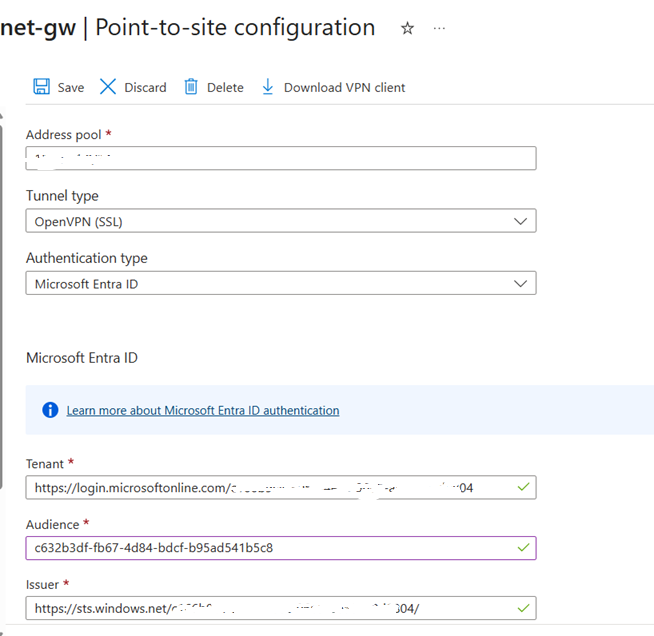Click the Save floppy disk icon

[41, 87]
